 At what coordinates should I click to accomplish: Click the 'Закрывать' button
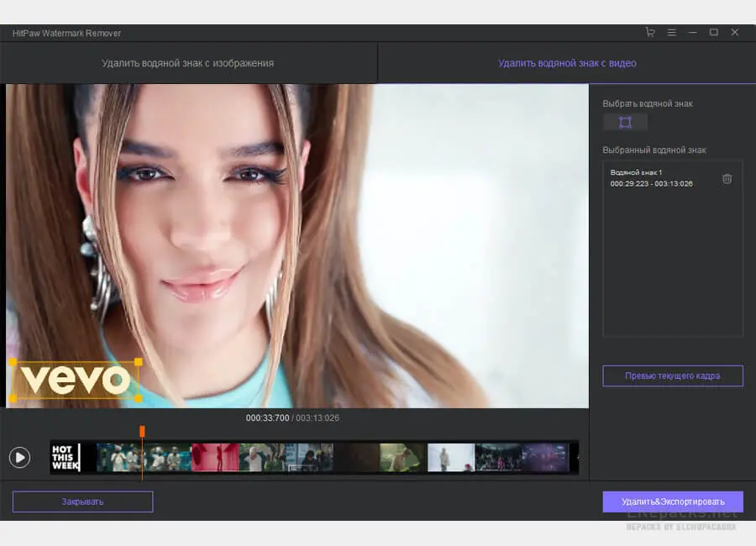click(x=82, y=501)
